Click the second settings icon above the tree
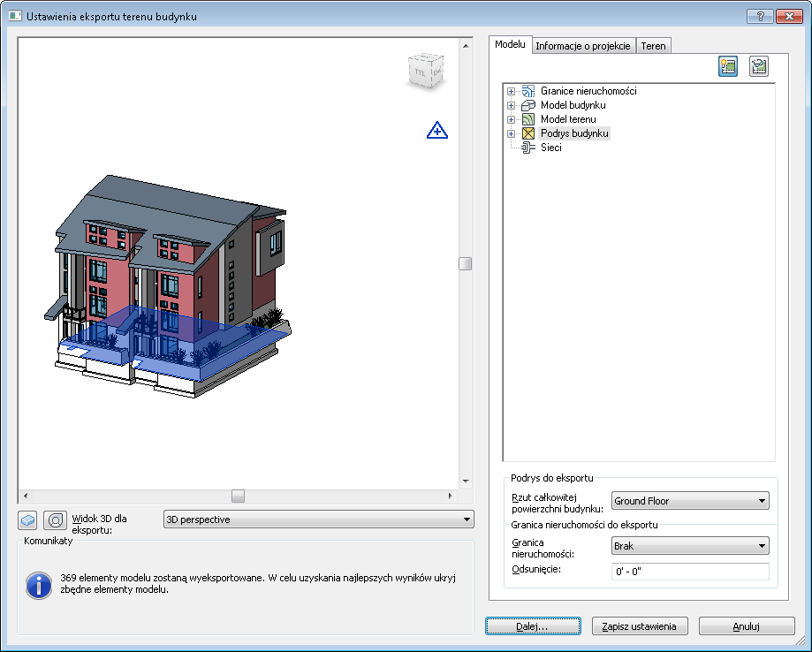The height and width of the screenshot is (652, 812). pos(759,66)
